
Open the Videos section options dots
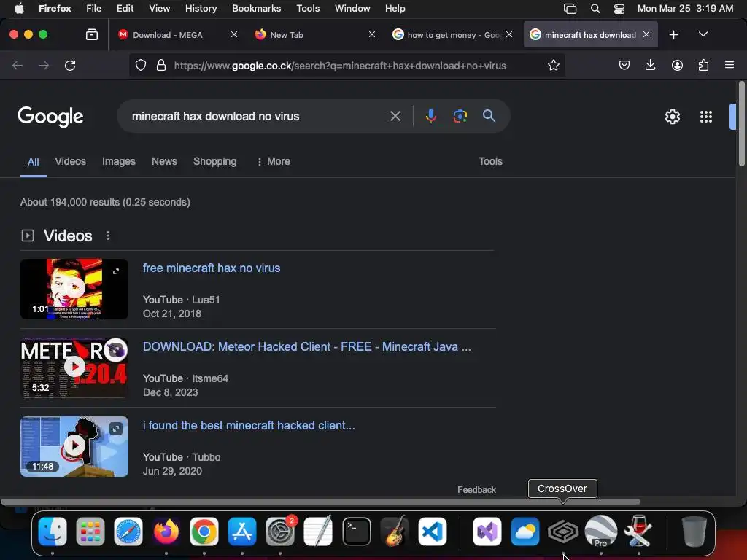click(x=108, y=236)
